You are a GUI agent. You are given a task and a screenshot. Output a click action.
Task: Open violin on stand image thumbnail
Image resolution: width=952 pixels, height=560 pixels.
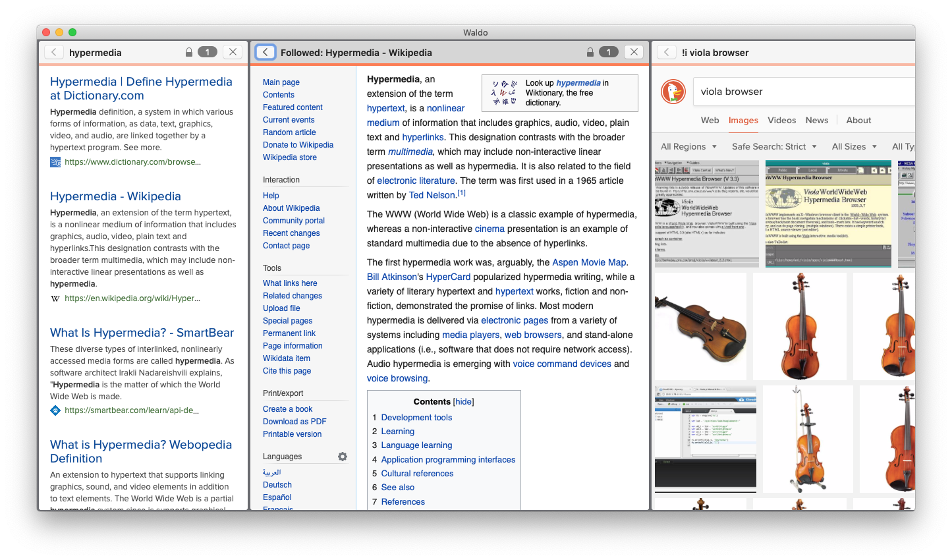tap(808, 439)
